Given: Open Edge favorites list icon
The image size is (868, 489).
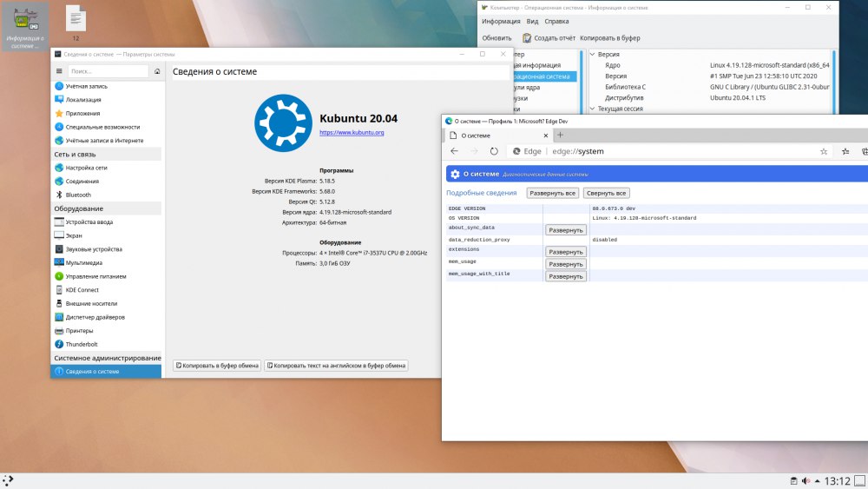Looking at the screenshot, I should (x=845, y=151).
